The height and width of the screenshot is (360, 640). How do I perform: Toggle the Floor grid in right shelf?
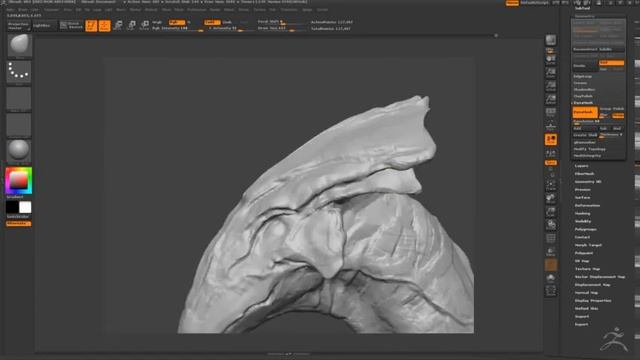point(551,126)
